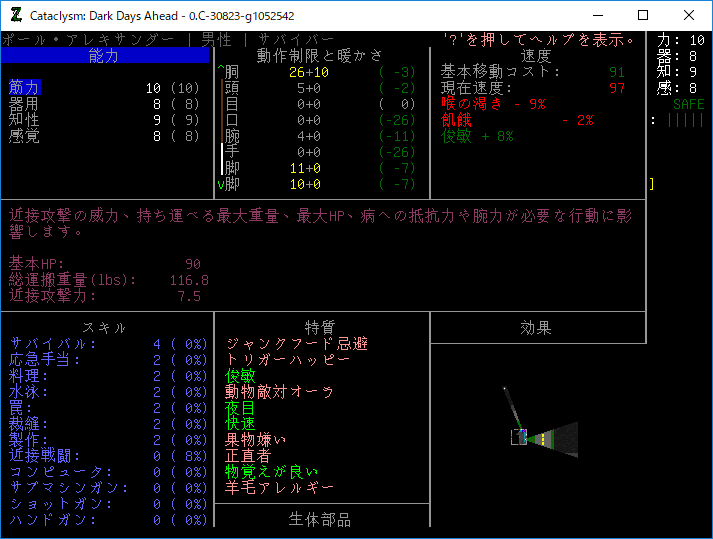Open the 生体部品 bionics section
The height and width of the screenshot is (539, 713).
[320, 520]
